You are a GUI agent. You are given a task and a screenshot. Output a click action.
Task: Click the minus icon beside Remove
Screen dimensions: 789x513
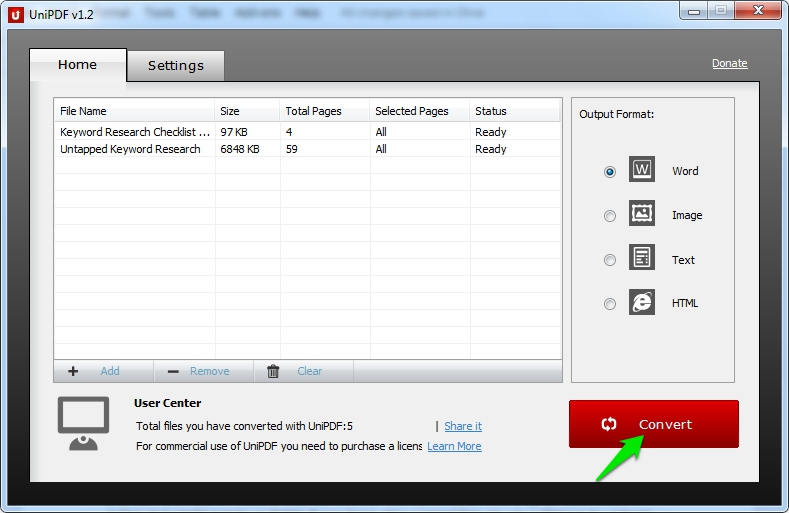(x=173, y=372)
